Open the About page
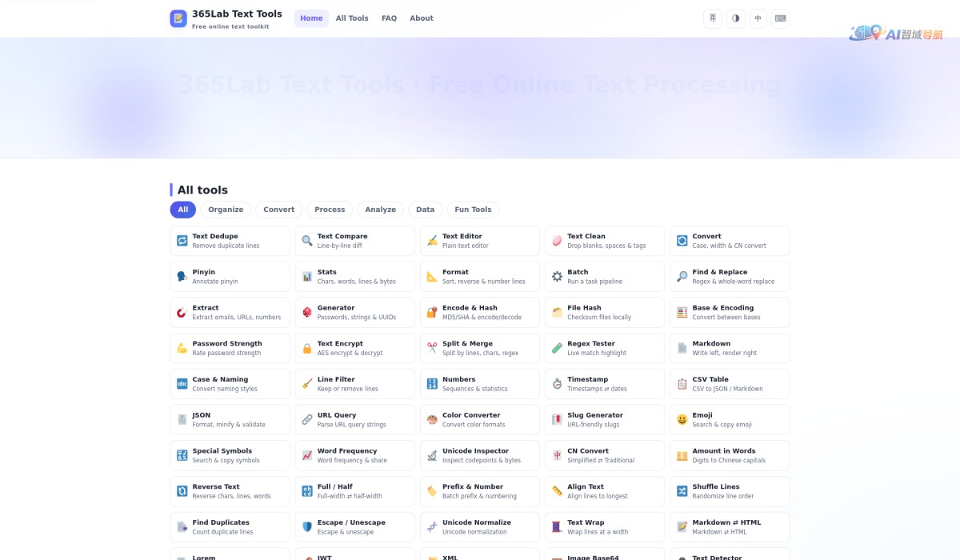960x560 pixels. pyautogui.click(x=422, y=18)
